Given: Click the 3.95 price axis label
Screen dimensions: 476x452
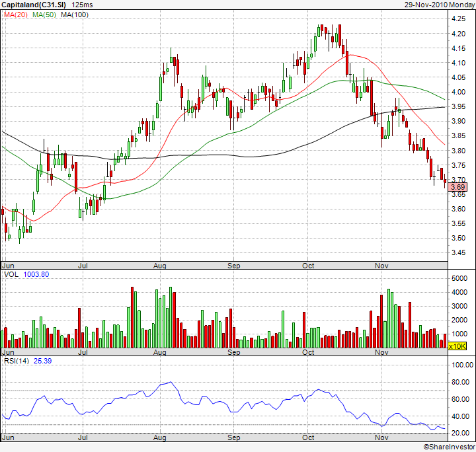Looking at the screenshot, I should coord(458,106).
